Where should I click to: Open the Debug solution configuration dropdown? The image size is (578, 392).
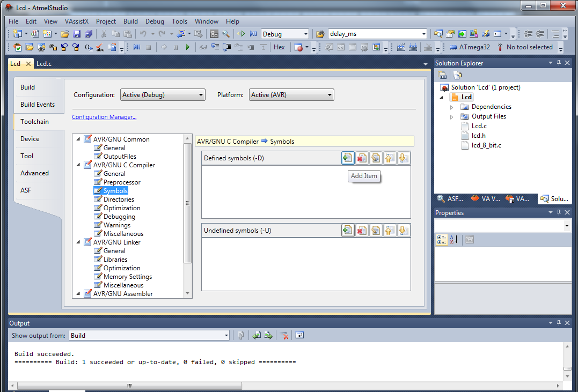(x=285, y=34)
